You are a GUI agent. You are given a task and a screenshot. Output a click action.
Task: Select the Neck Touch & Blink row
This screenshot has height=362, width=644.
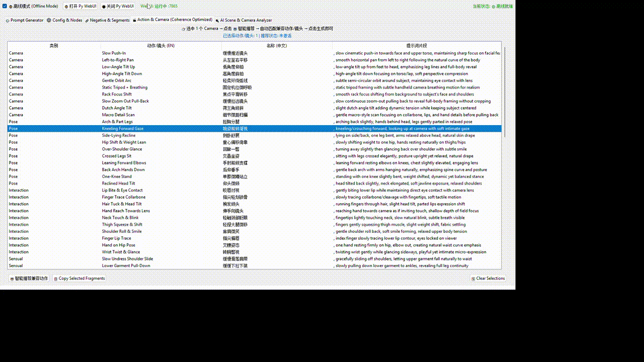click(x=255, y=218)
